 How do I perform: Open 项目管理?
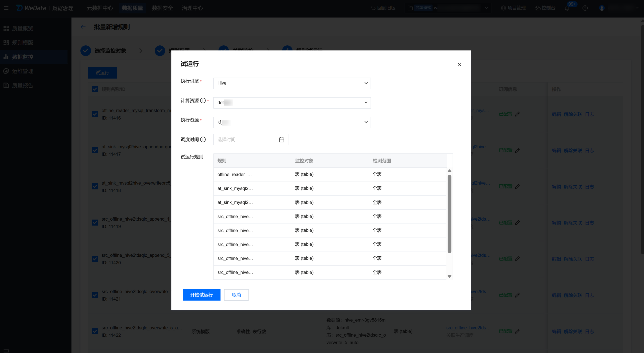513,8
